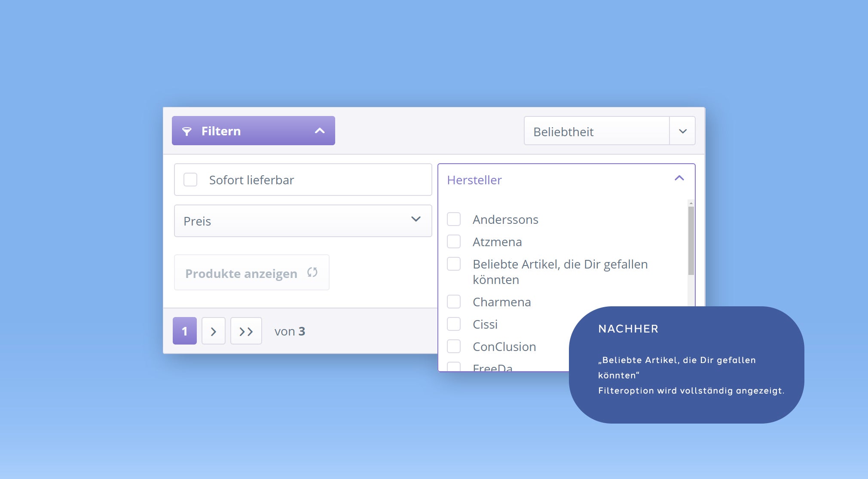868x479 pixels.
Task: Go to next page arrow
Action: (x=214, y=331)
